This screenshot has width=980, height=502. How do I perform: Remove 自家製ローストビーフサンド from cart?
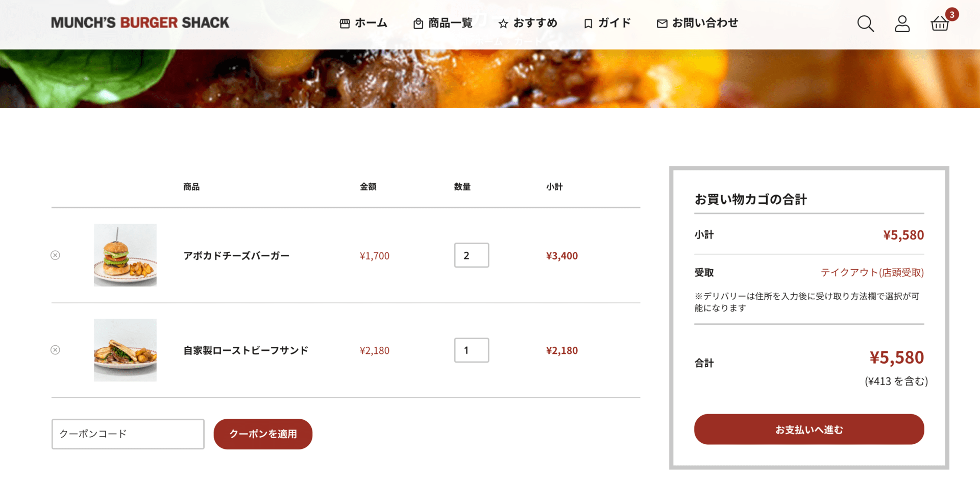55,350
